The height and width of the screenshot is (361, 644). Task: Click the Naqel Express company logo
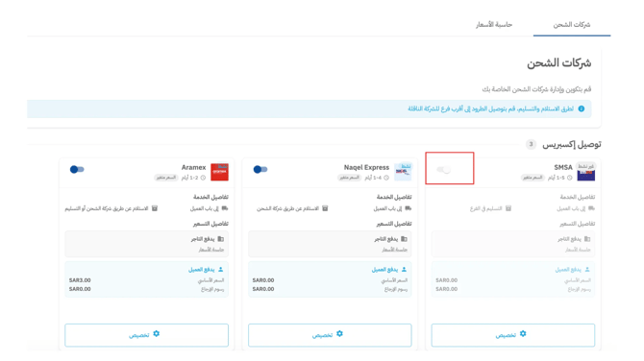[403, 172]
